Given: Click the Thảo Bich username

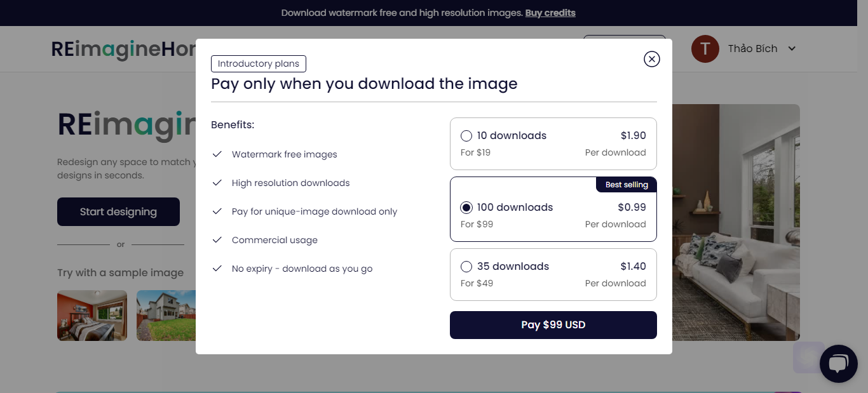Looking at the screenshot, I should (752, 49).
